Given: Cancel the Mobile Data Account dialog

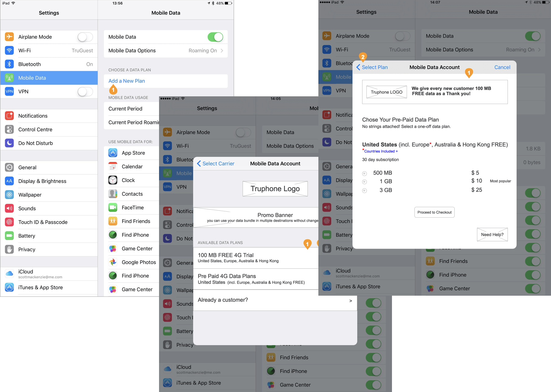Looking at the screenshot, I should [502, 67].
